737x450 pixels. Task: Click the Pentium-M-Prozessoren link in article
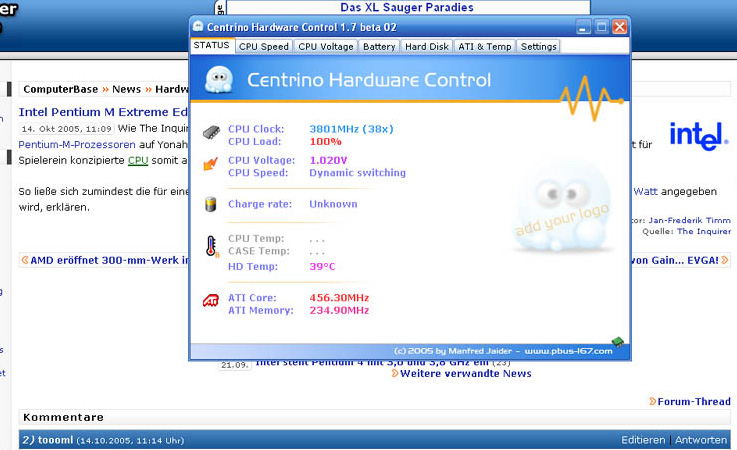click(77, 144)
